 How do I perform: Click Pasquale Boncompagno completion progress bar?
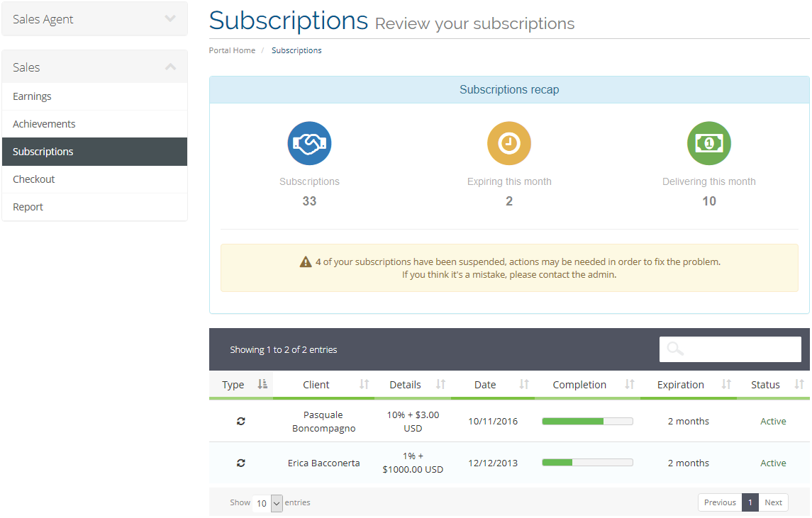[587, 421]
